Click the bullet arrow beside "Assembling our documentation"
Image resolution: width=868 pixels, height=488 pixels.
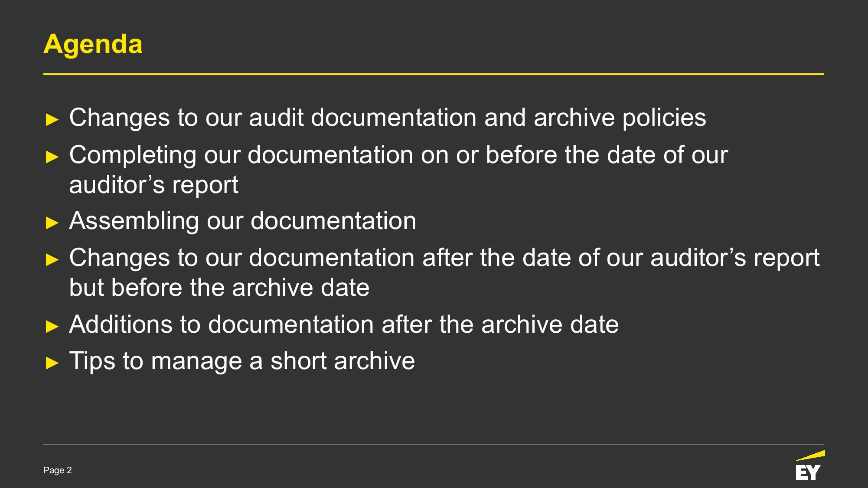52,223
